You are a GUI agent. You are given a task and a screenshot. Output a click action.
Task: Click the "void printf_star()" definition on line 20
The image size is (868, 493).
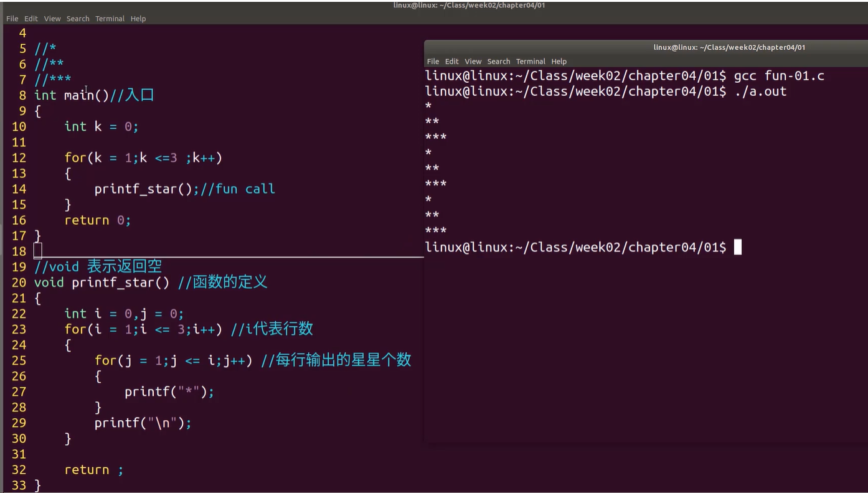click(x=101, y=283)
